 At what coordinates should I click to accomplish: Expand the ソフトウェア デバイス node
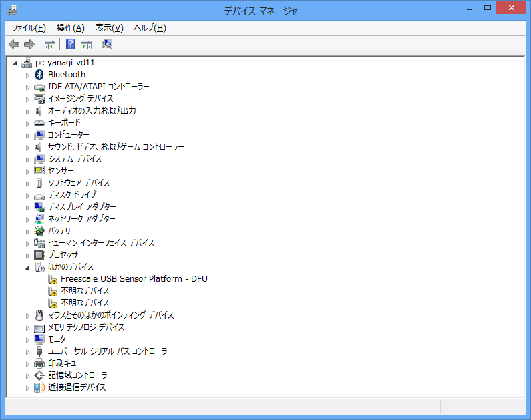(27, 184)
